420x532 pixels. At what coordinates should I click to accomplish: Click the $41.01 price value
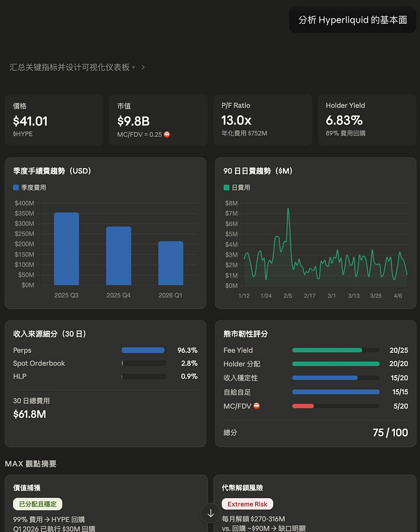pos(30,121)
